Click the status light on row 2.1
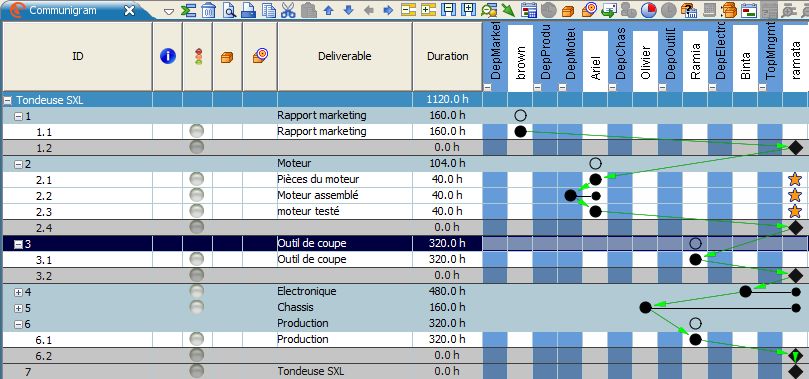809x379 pixels. tap(197, 179)
